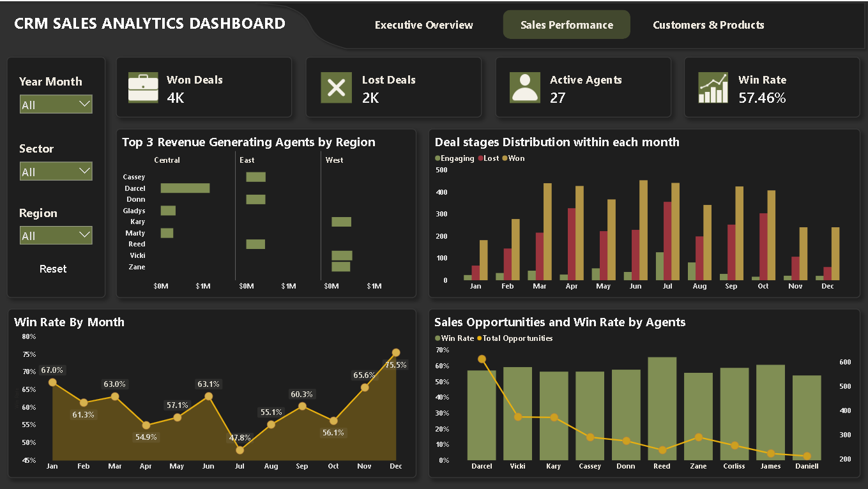Click the Sep label on the deal stages chart
This screenshot has height=489, width=868.
point(731,287)
